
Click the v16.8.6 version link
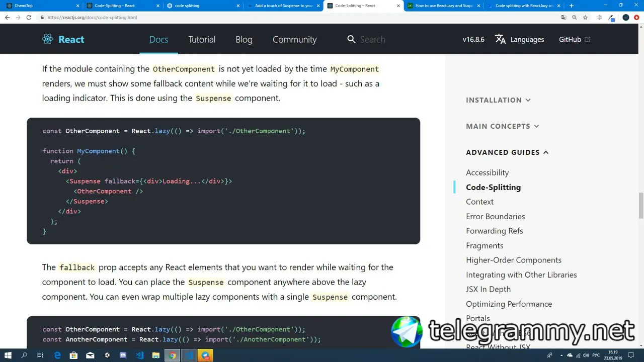(x=473, y=39)
